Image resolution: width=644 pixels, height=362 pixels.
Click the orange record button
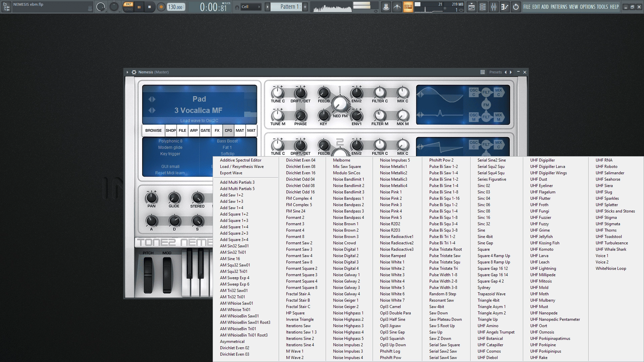point(161,7)
